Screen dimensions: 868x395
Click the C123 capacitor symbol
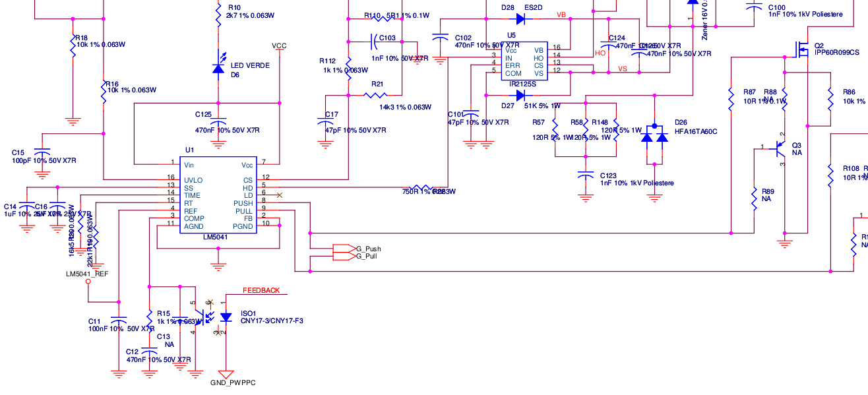[586, 175]
